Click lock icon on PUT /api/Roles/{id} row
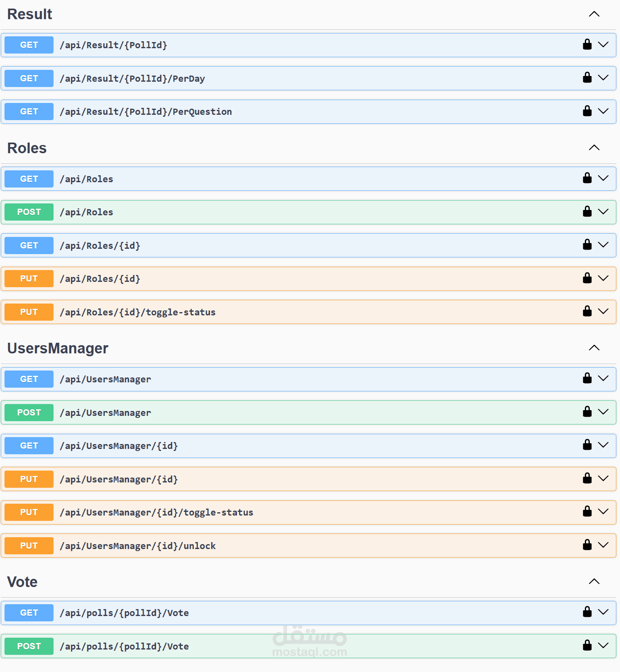This screenshot has width=620, height=672. point(587,278)
